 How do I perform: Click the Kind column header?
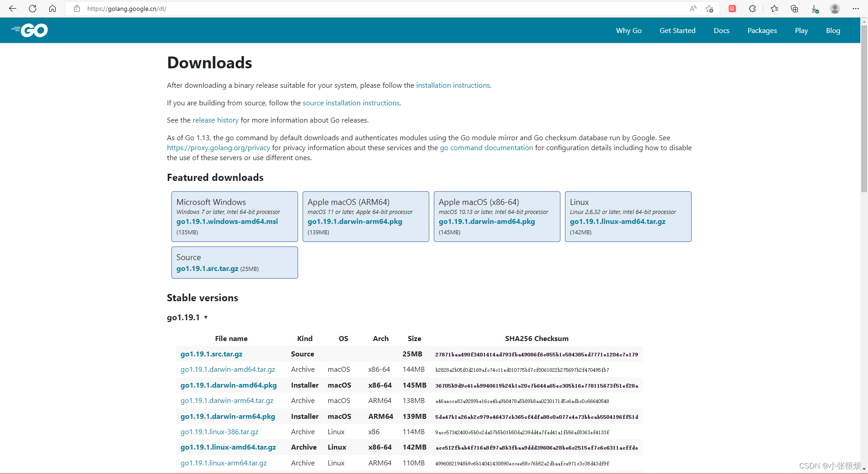(305, 339)
